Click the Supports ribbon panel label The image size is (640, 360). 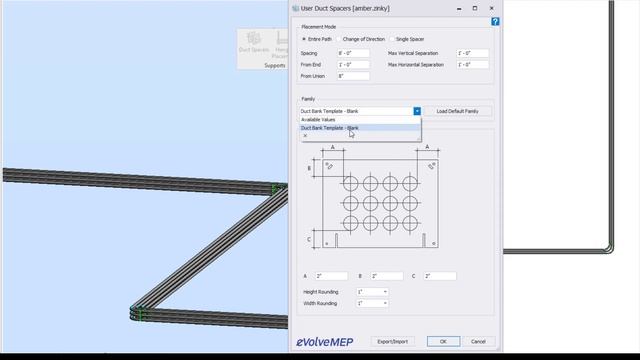coord(275,65)
